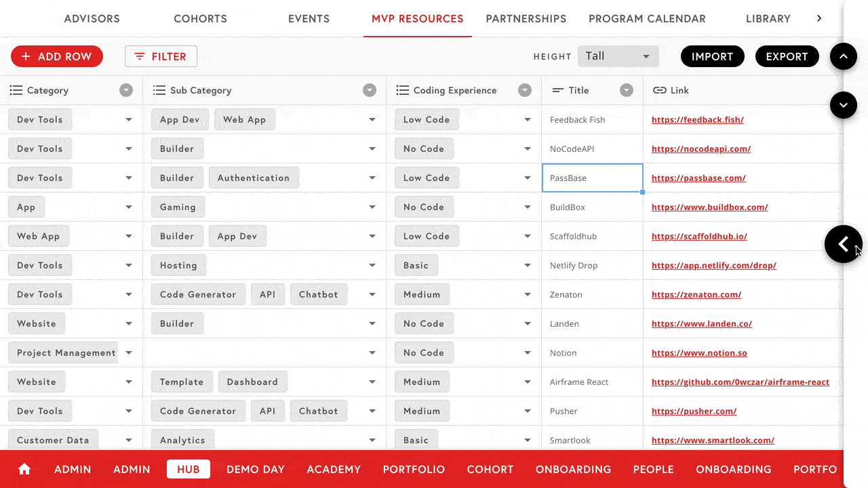868x488 pixels.
Task: Select the Feedback Fish title cell
Action: pyautogui.click(x=593, y=120)
